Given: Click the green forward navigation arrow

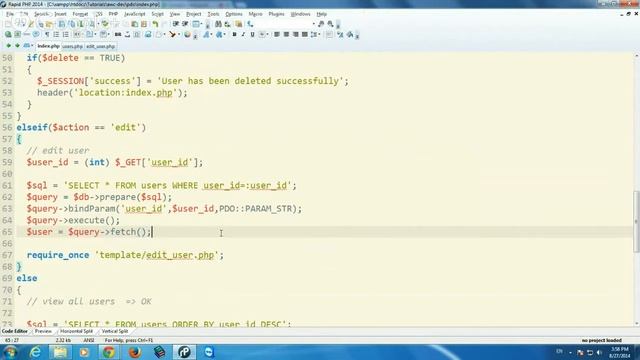Looking at the screenshot, I should (17, 46).
